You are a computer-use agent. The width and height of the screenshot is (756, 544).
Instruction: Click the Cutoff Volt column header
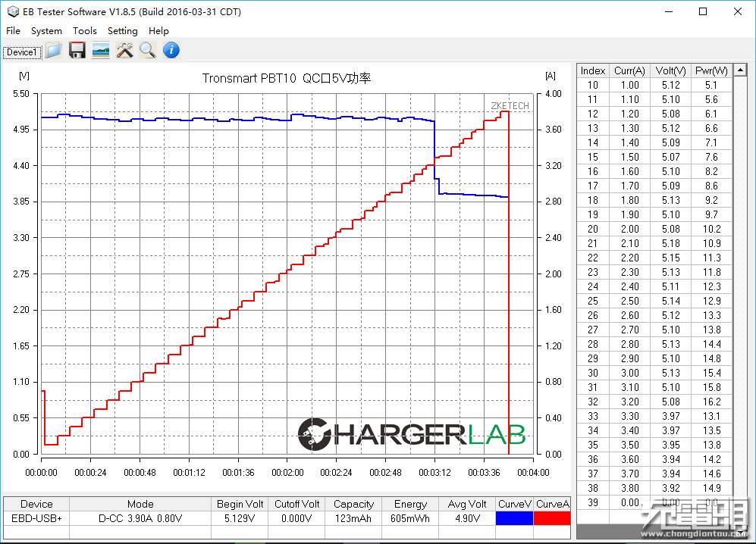(x=296, y=504)
